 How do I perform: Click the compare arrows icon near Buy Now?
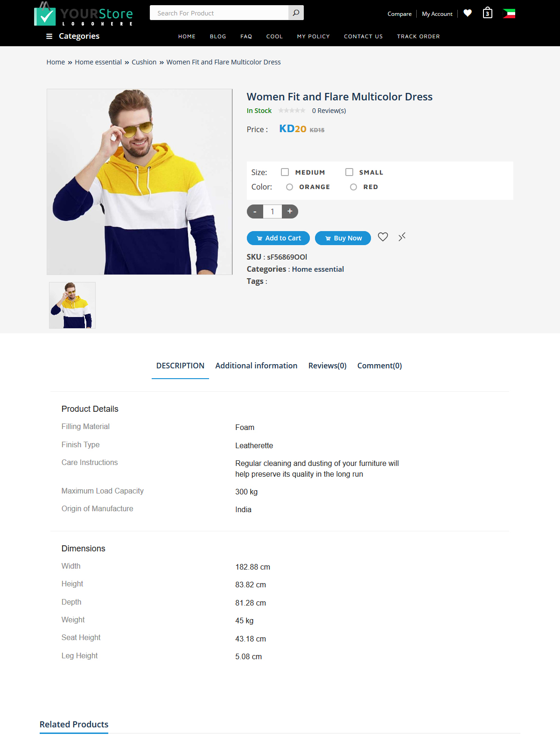pos(402,237)
